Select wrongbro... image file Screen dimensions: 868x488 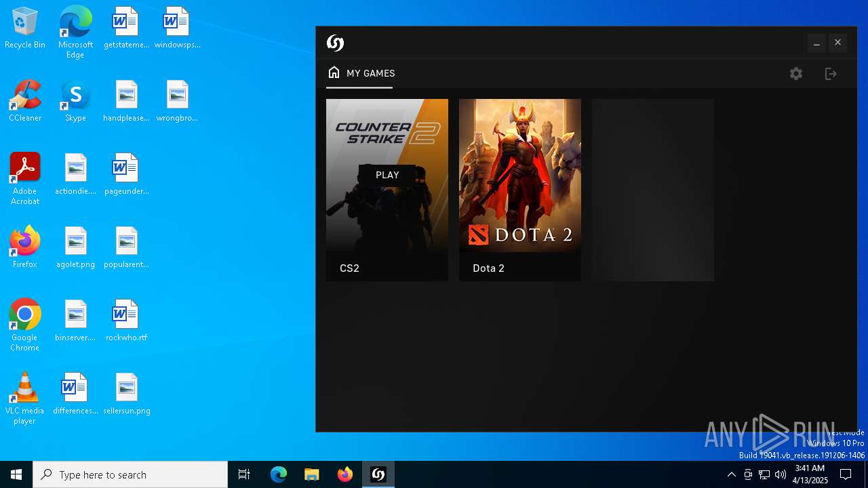[177, 101]
